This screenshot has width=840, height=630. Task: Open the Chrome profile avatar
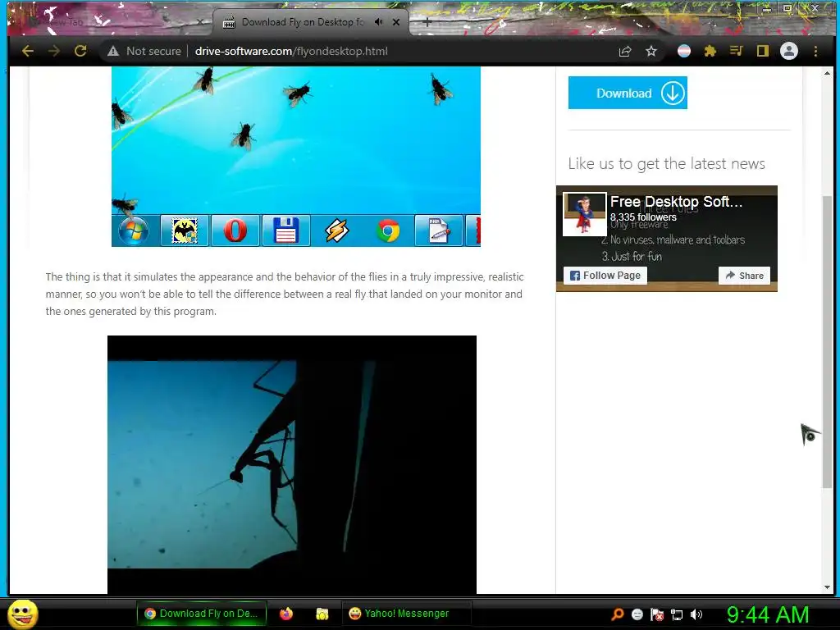point(788,51)
